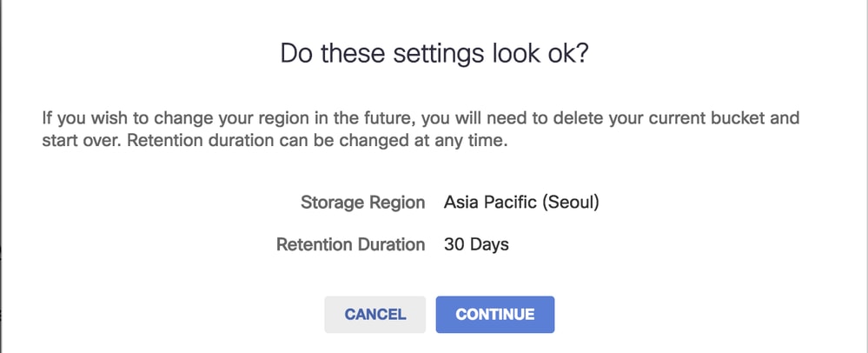The height and width of the screenshot is (353, 868).
Task: Select the Retention Duration label
Action: pyautogui.click(x=350, y=244)
